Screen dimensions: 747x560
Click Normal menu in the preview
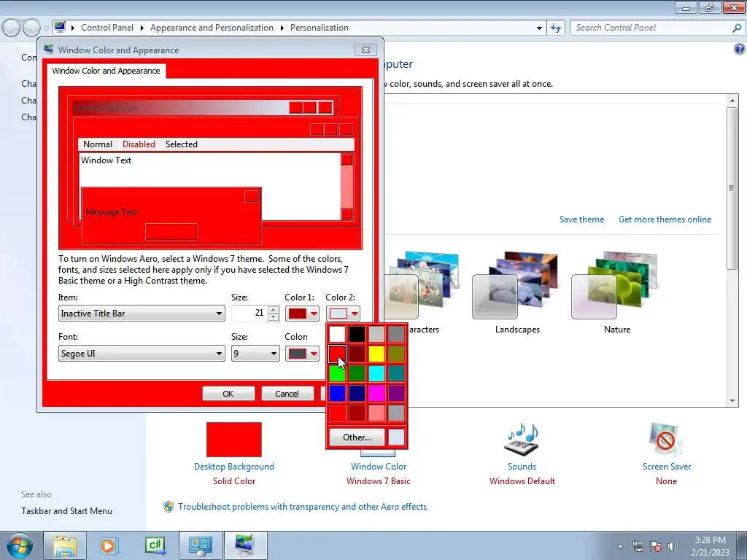tap(98, 144)
